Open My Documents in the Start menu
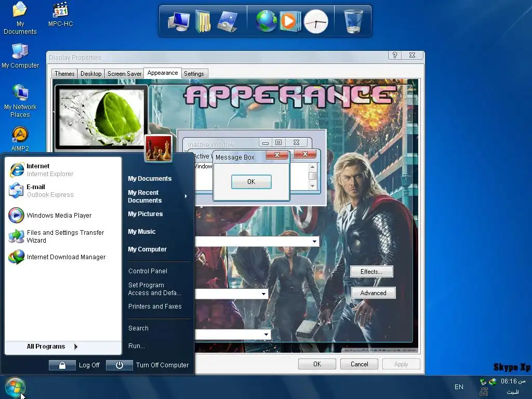This screenshot has height=399, width=532. 150,179
